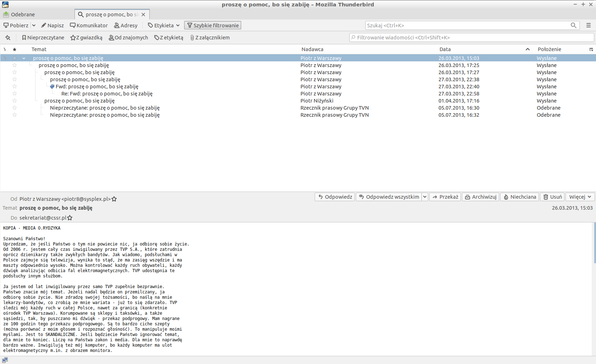Click the recipient address sekretariat@cssr.pl
The image size is (596, 364).
(x=43, y=218)
